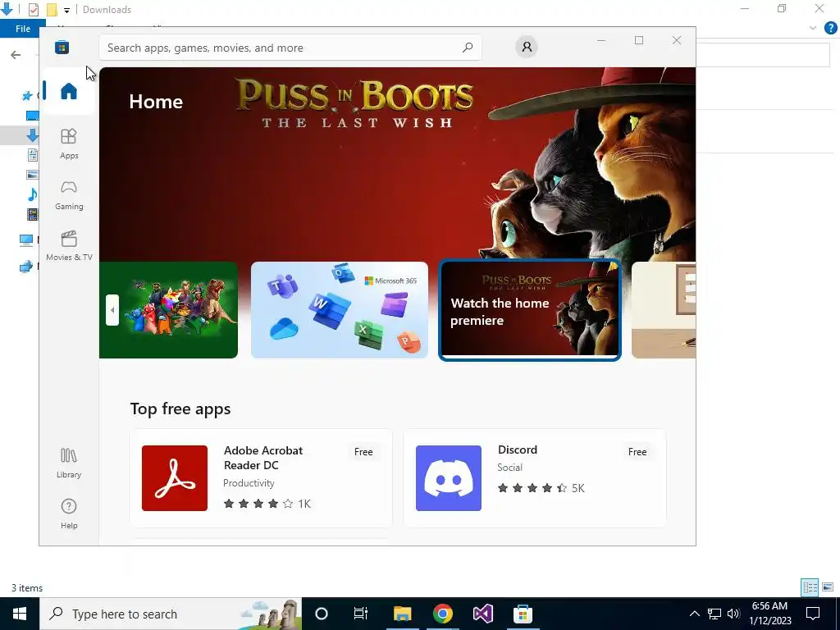The width and height of the screenshot is (840, 630).
Task: Click taskbar search box
Action: point(171,614)
